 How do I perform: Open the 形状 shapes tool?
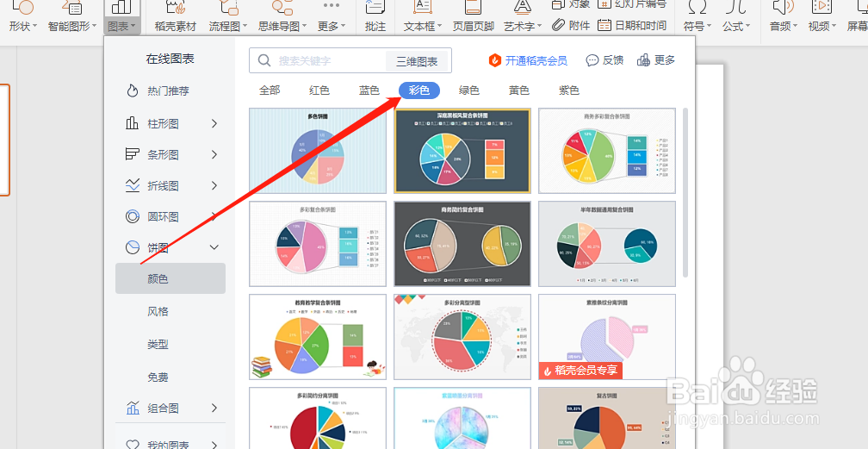pos(22,16)
